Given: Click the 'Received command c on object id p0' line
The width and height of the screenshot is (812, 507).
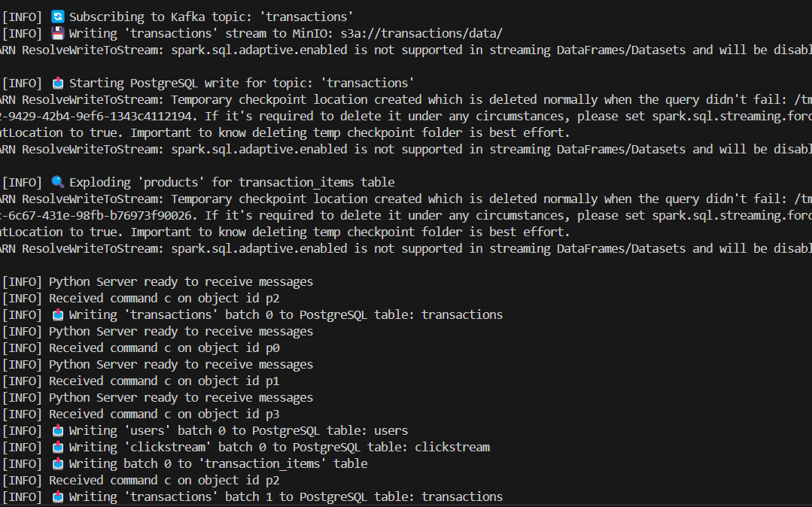Looking at the screenshot, I should click(x=141, y=348).
